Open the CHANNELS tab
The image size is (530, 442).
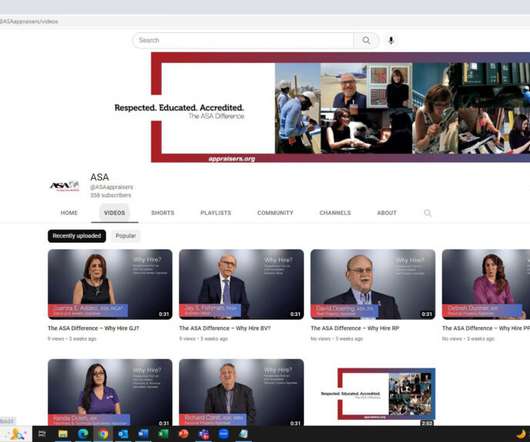[x=335, y=213]
